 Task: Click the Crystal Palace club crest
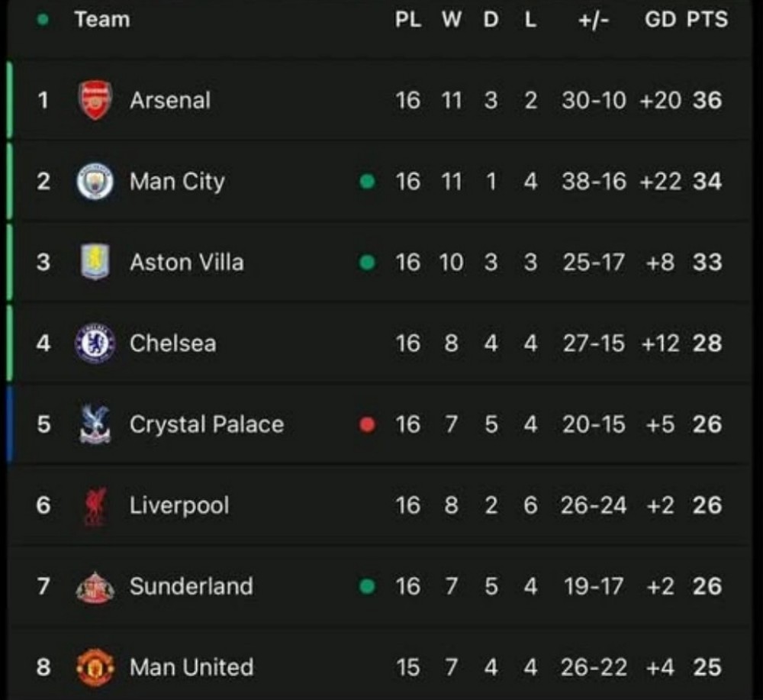(x=95, y=424)
